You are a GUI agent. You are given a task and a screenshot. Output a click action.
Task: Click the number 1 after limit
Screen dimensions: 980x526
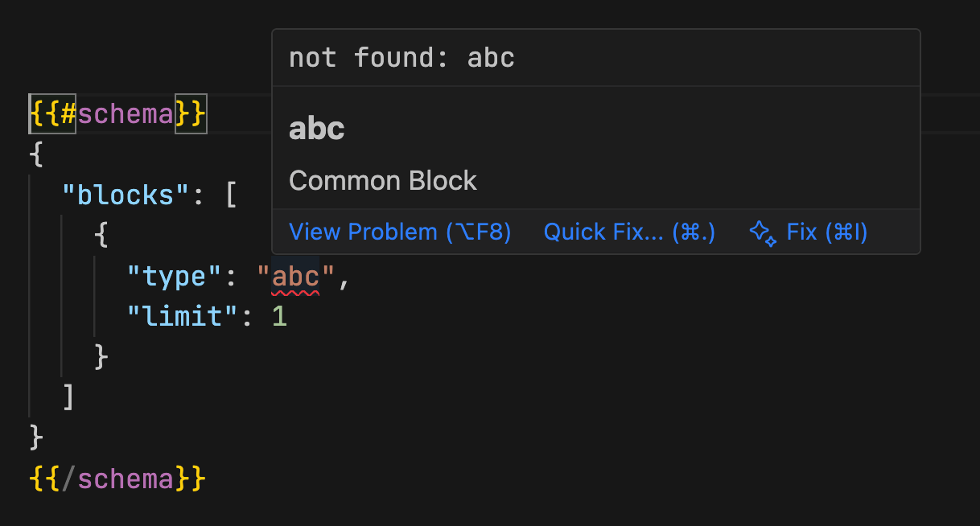[279, 316]
